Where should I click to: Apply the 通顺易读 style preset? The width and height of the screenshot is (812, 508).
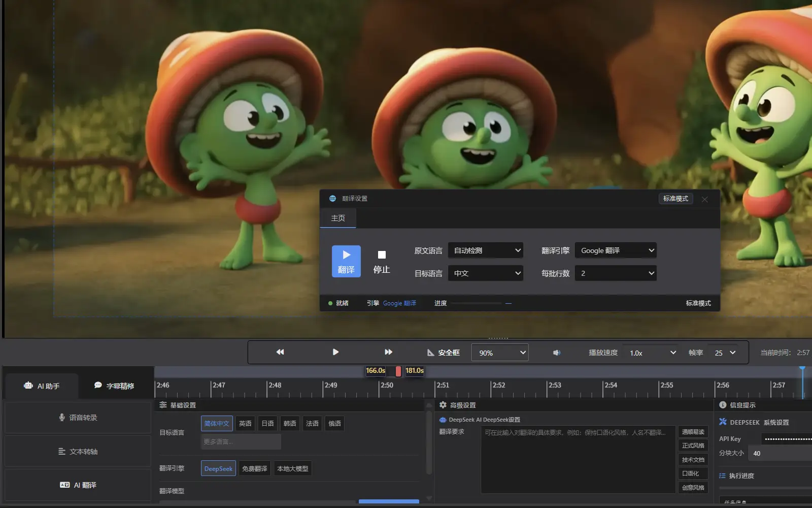[x=693, y=432]
